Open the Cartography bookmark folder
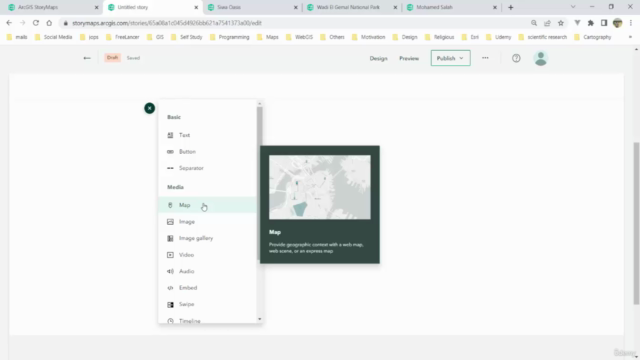640x360 pixels. tap(593, 37)
